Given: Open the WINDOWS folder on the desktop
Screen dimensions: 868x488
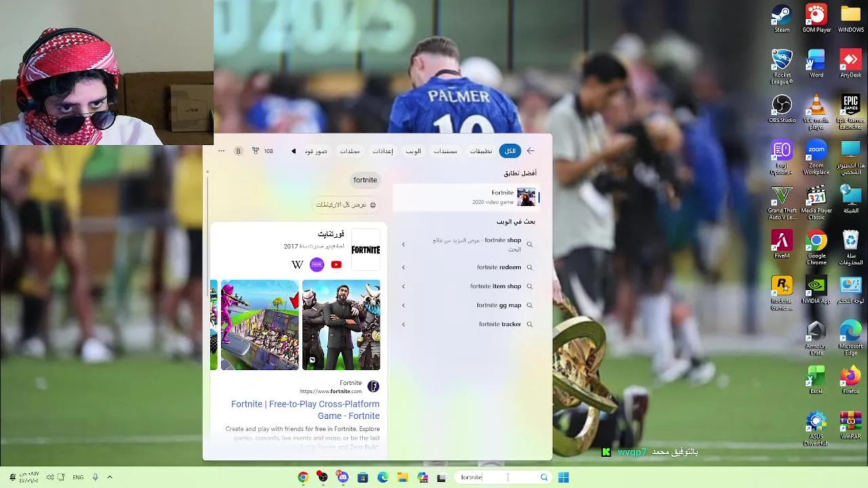Looking at the screenshot, I should (x=850, y=18).
